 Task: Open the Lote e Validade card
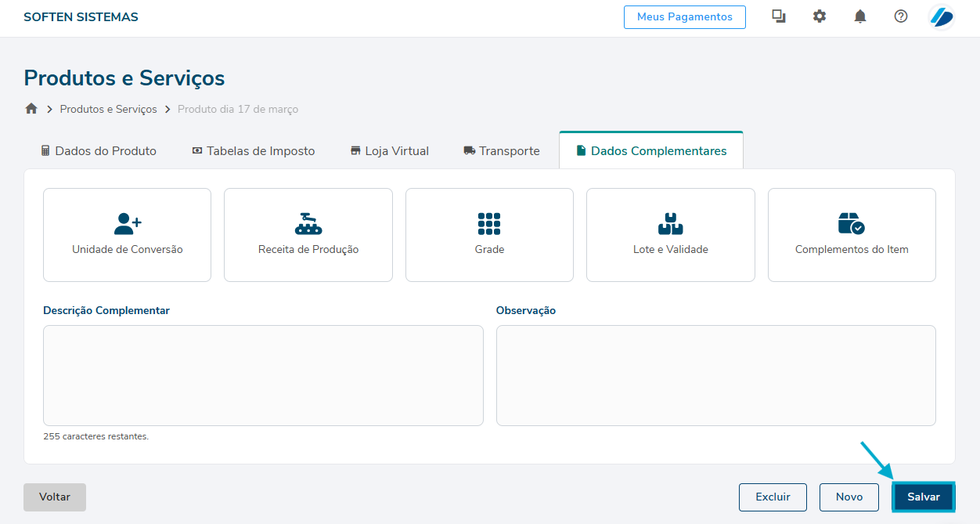click(x=670, y=234)
